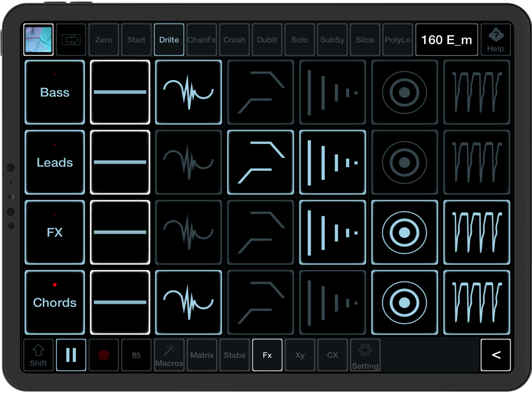Enable the Leads row filter effect
This screenshot has width=532, height=393.
tap(261, 162)
